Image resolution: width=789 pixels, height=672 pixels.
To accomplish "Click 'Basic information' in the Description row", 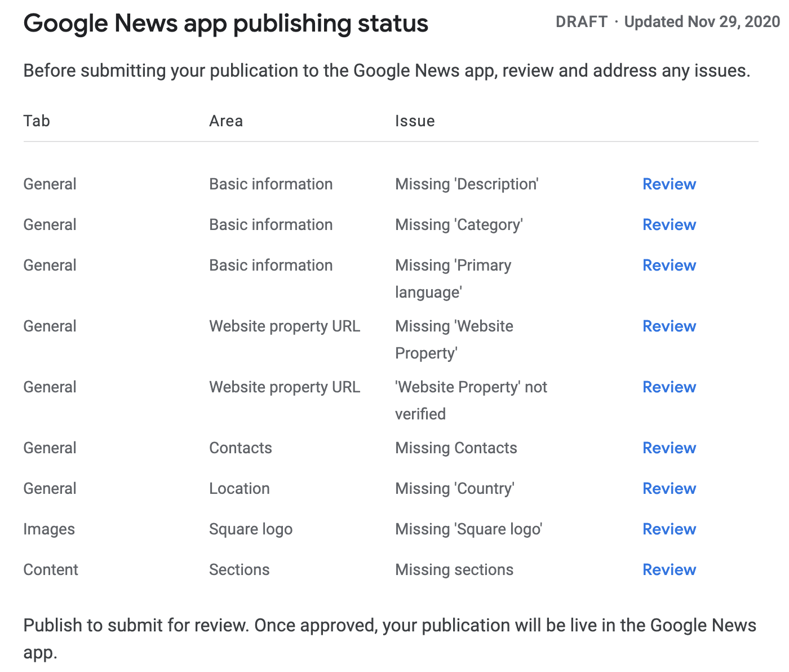I will tap(271, 184).
